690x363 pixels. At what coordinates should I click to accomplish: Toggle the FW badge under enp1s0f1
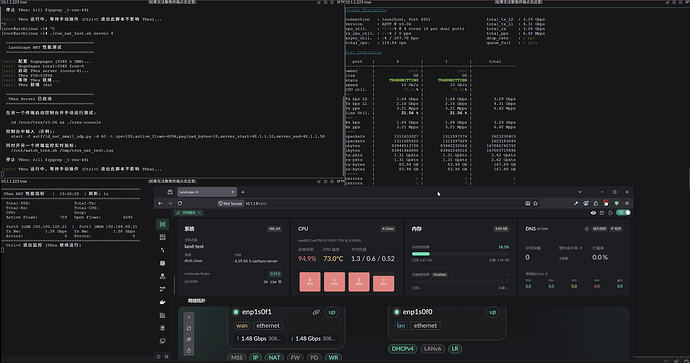click(x=295, y=358)
